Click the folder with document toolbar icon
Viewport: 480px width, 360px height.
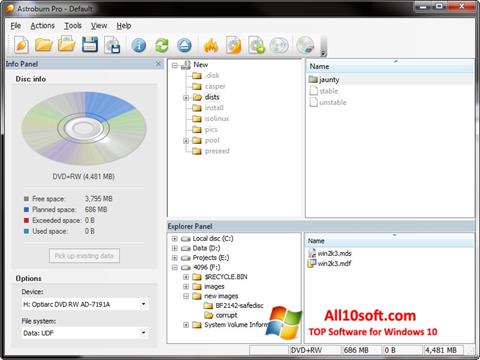[67, 44]
